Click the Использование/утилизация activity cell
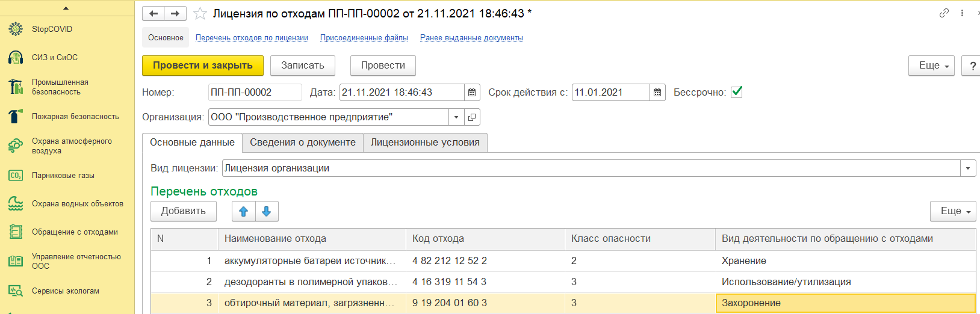The width and height of the screenshot is (980, 314). pyautogui.click(x=845, y=282)
